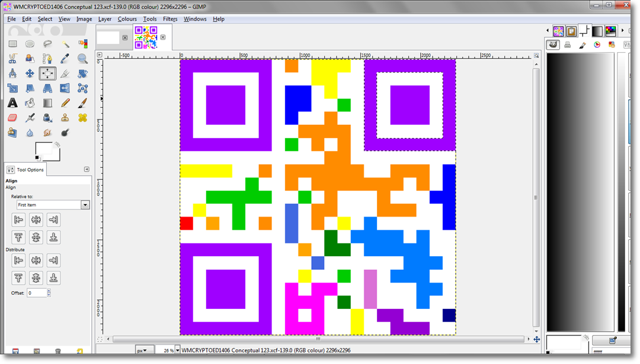Distribute left edges of targets
This screenshot has height=364, width=640.
pyautogui.click(x=18, y=260)
